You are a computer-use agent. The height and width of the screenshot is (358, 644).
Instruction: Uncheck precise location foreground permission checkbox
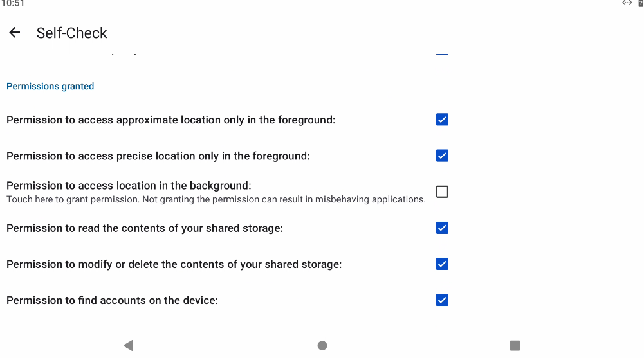point(442,156)
